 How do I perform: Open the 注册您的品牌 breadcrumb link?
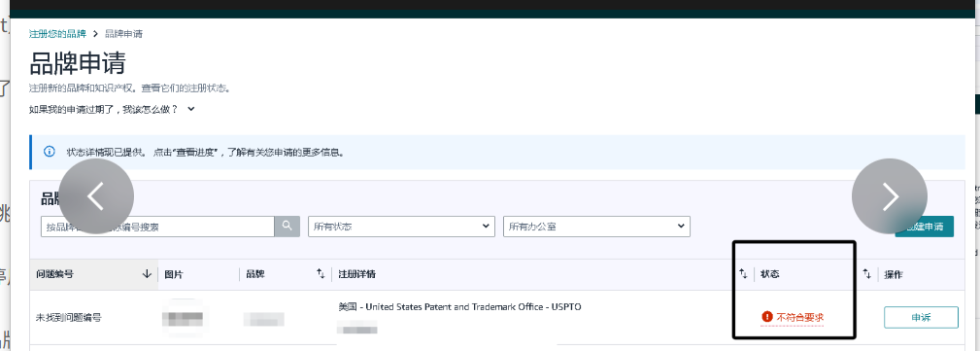pos(57,33)
